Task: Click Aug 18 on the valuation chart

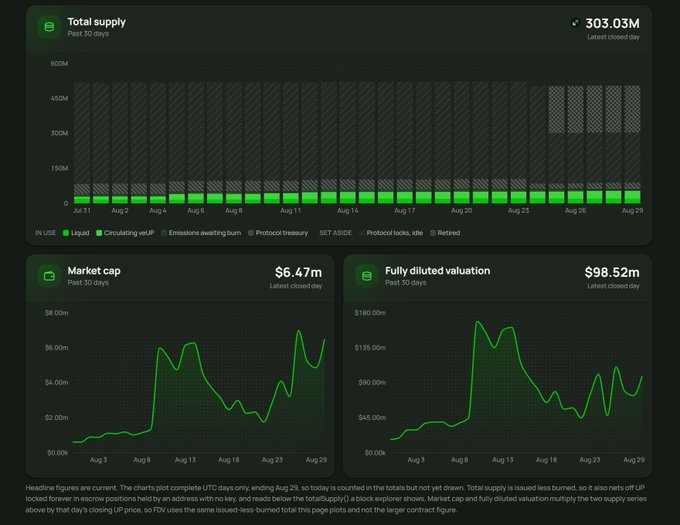Action: pyautogui.click(x=546, y=460)
